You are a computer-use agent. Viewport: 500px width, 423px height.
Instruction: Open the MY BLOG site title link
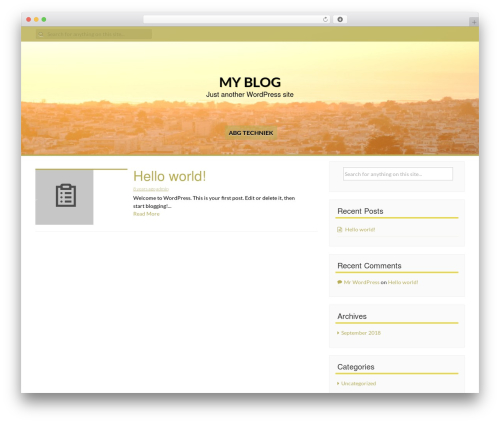[x=250, y=82]
